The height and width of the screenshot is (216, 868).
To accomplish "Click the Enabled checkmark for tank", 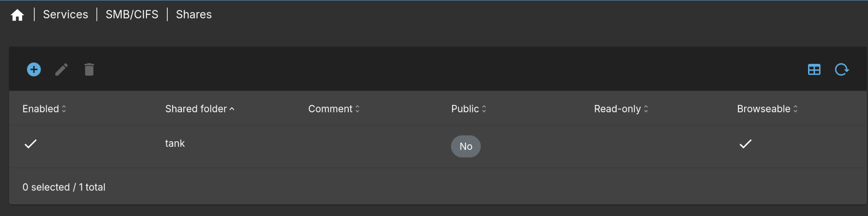I will pos(30,144).
